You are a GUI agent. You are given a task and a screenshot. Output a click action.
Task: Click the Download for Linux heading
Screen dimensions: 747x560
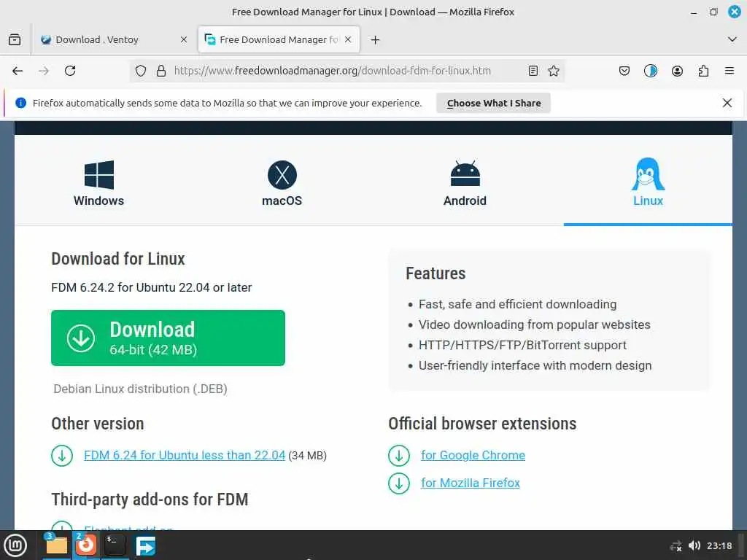tap(118, 259)
